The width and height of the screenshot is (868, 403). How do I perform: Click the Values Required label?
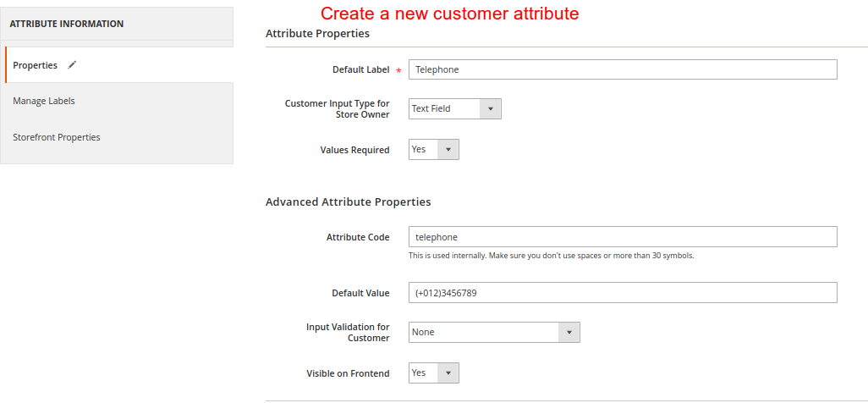coord(354,150)
